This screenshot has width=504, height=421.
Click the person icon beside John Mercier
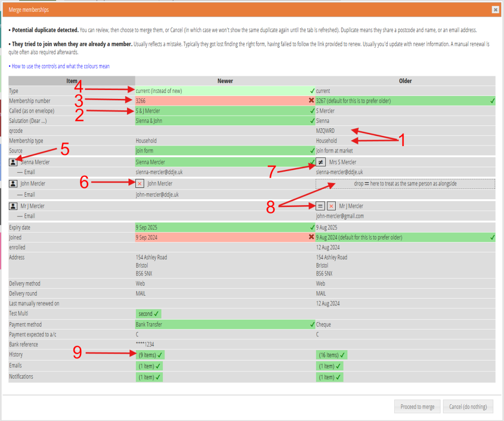13,183
